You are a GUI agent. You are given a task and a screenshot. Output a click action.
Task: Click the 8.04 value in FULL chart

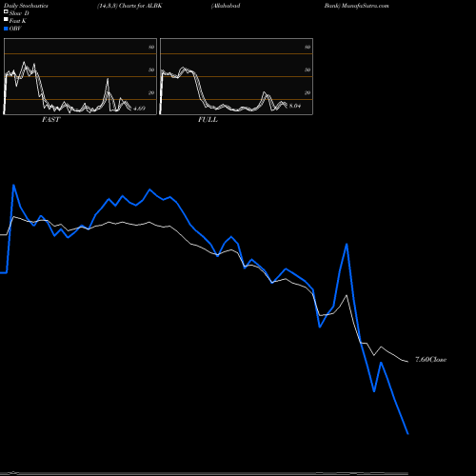pos(295,106)
